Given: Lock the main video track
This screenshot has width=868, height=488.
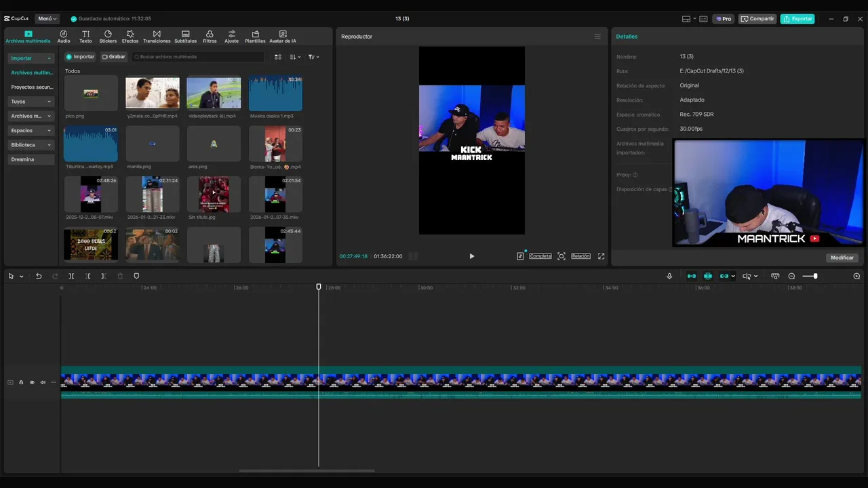Looking at the screenshot, I should tap(21, 382).
